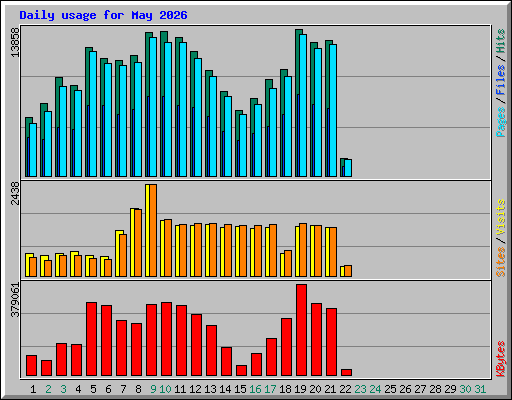This screenshot has height=400, width=512.
Task: Click day 25 on the date axis
Action: (x=390, y=389)
